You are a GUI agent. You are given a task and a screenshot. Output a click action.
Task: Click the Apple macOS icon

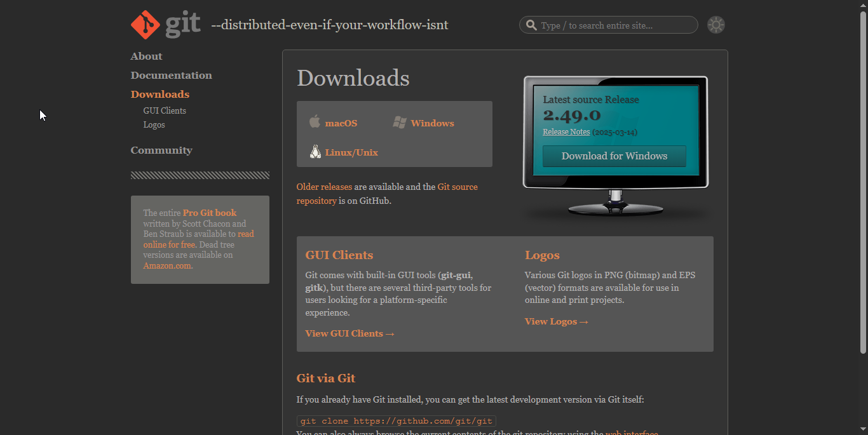point(315,122)
